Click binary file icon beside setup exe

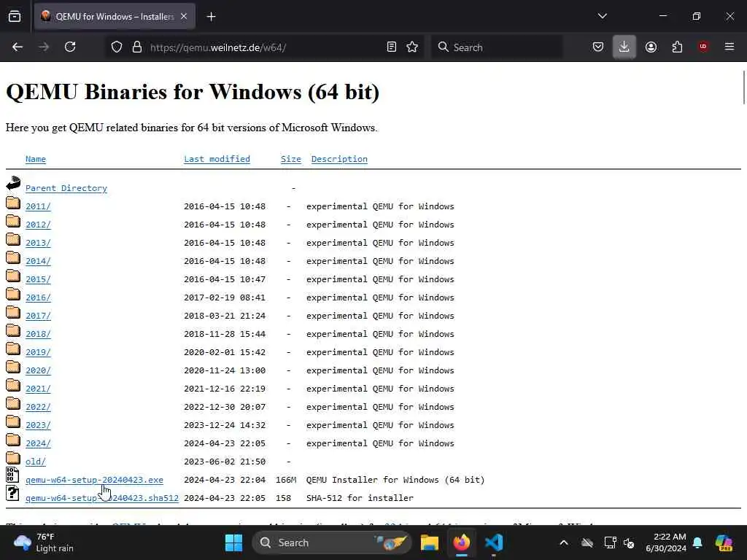pos(13,475)
